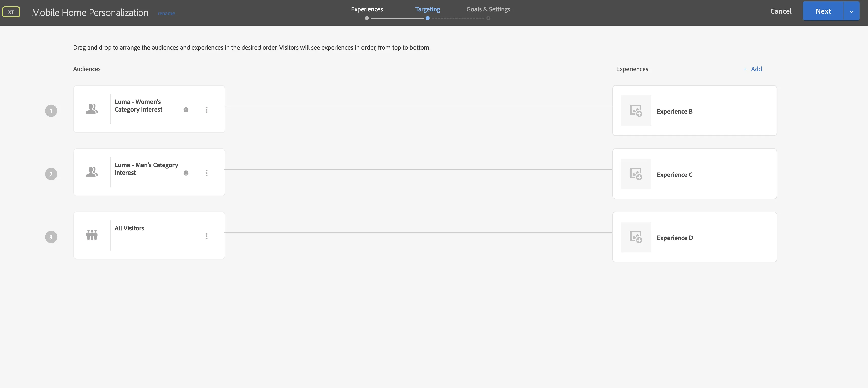Click the Next button
Viewport: 868px width, 388px height.
pyautogui.click(x=823, y=11)
